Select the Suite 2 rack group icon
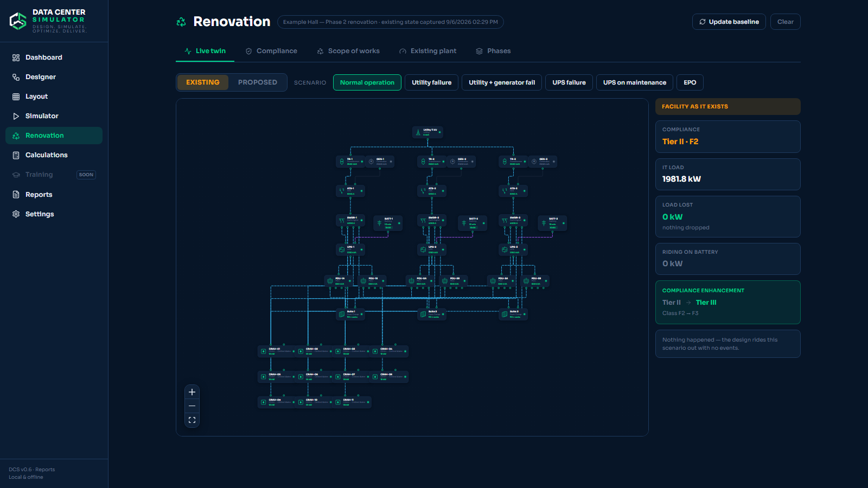The image size is (868, 488). click(423, 314)
